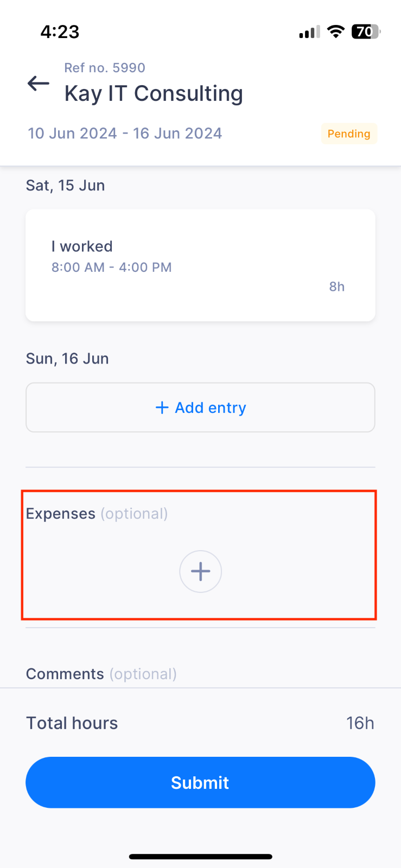401x868 pixels.
Task: Tap the cellular signal bars icon
Action: coord(309,33)
